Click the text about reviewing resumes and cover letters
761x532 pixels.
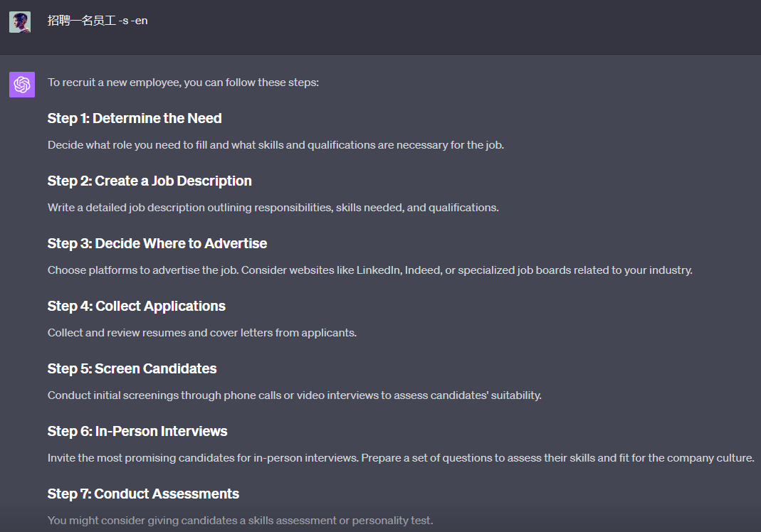(202, 333)
